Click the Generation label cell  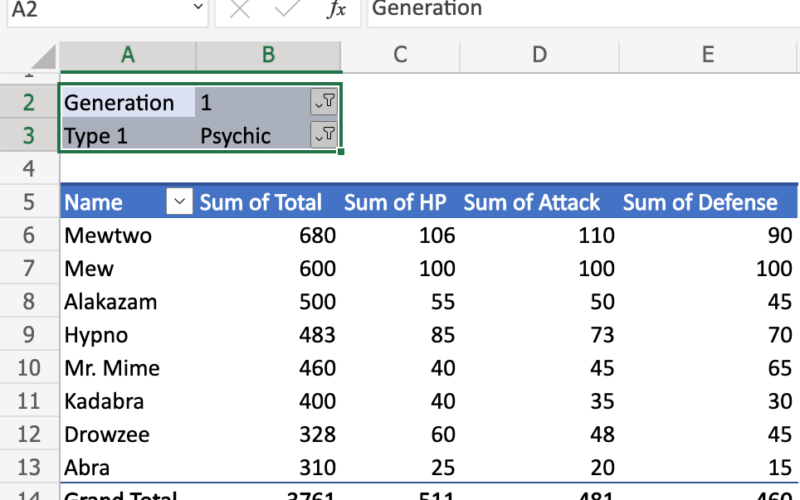[128, 103]
